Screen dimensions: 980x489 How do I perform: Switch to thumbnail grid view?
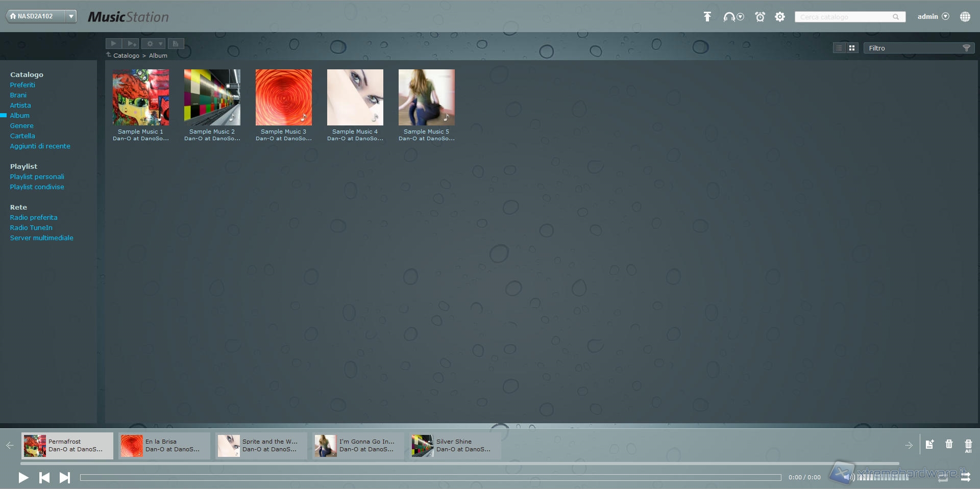coord(852,48)
